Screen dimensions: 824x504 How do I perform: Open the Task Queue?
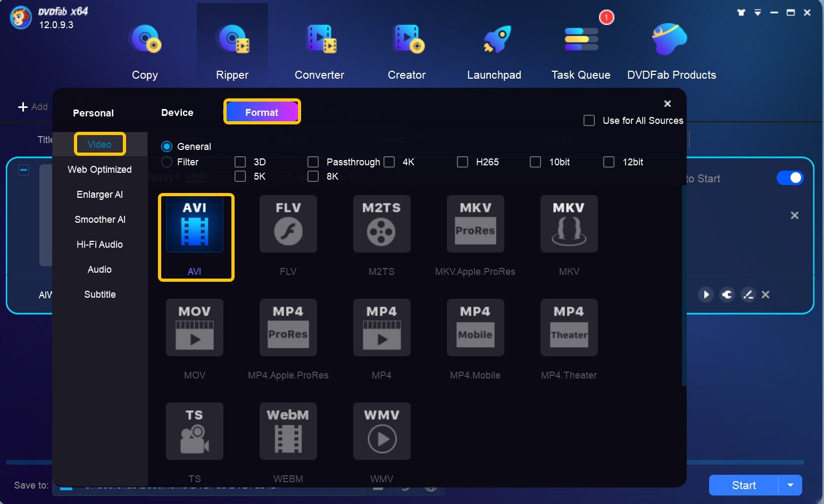point(581,52)
